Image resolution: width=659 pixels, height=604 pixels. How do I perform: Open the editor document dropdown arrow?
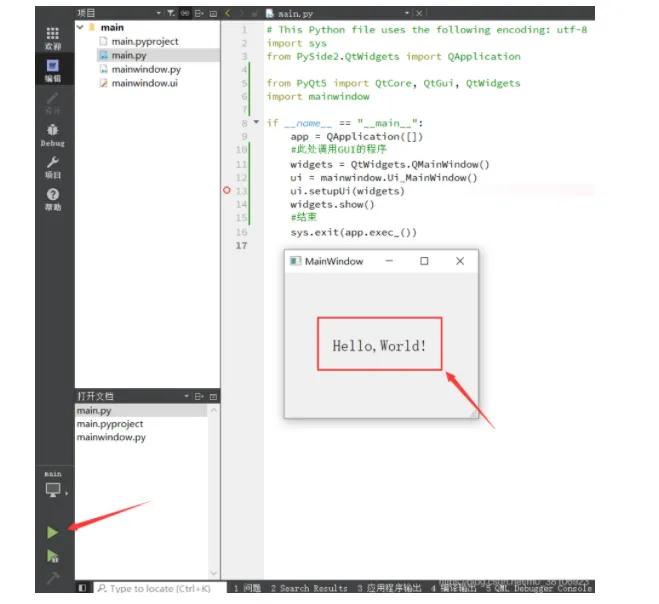pos(406,13)
